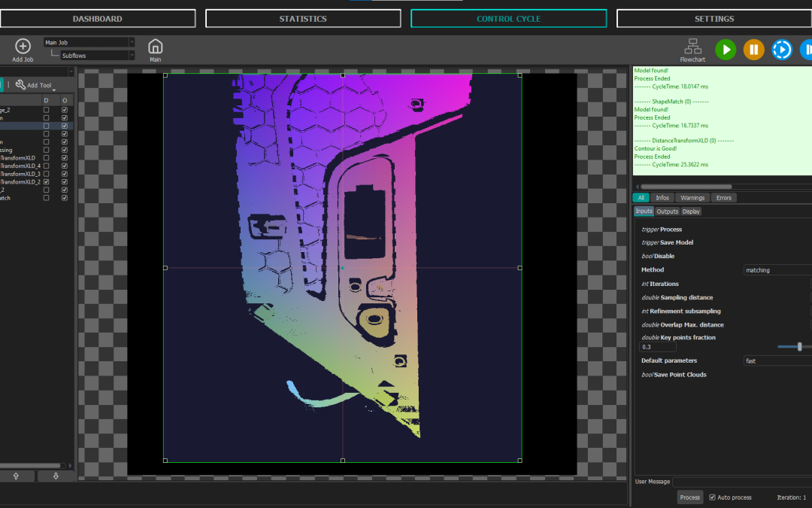Open the Flowchart view icon
Viewport: 812px width, 508px height.
click(x=692, y=46)
